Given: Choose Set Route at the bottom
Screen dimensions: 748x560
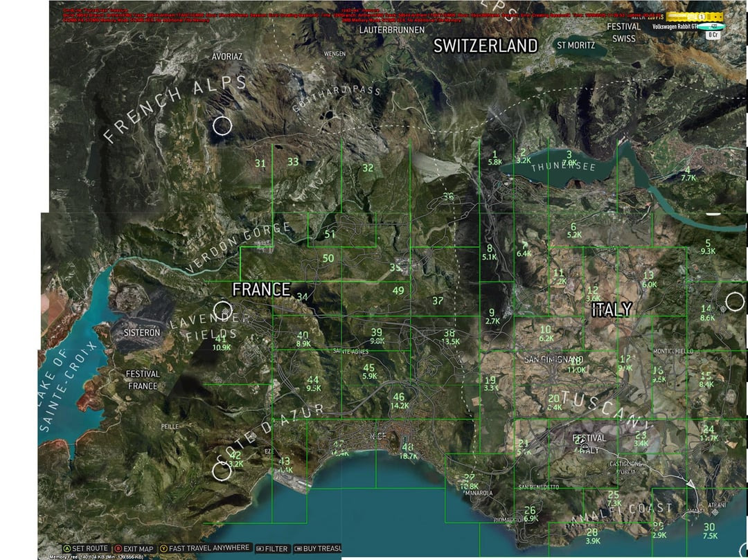Looking at the screenshot, I should click(x=87, y=548).
